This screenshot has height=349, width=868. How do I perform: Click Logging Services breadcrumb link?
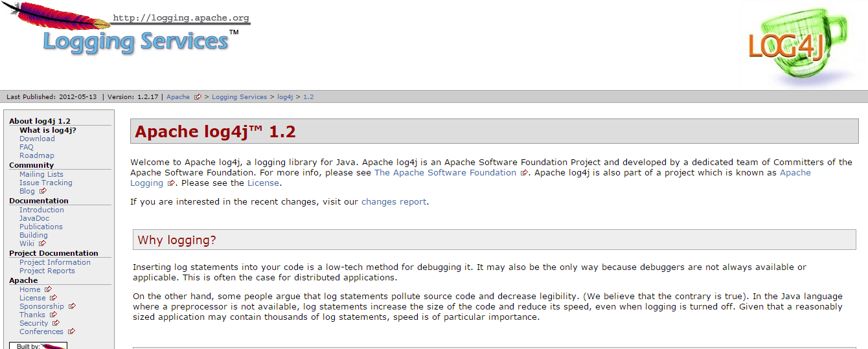(x=239, y=97)
